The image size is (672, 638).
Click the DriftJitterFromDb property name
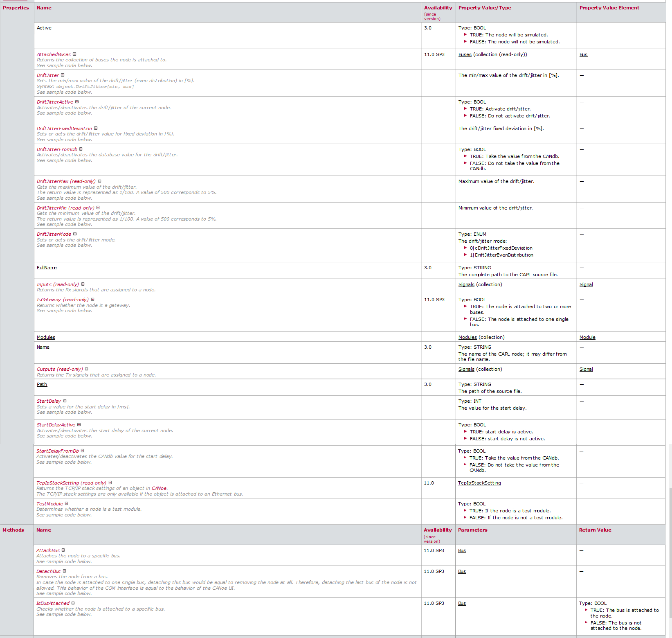pos(57,149)
